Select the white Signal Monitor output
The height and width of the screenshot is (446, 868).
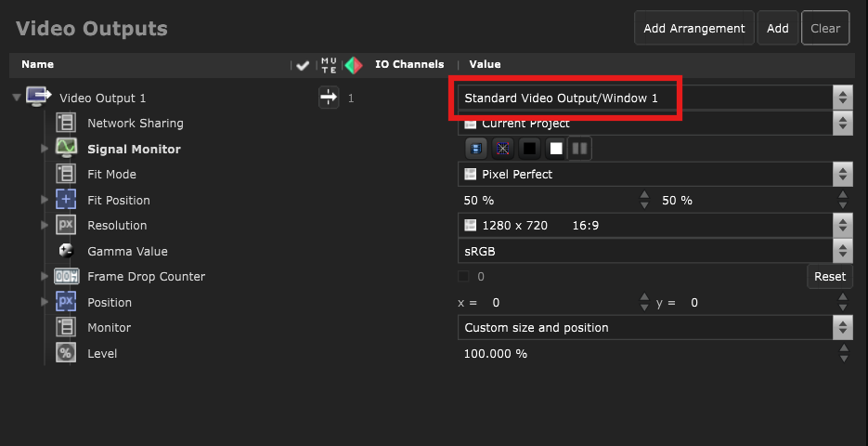click(x=556, y=149)
